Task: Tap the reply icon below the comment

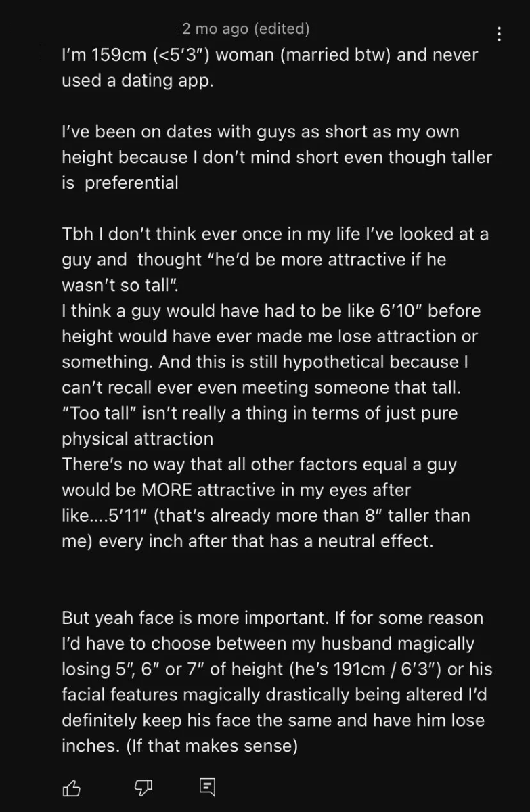Action: click(207, 787)
